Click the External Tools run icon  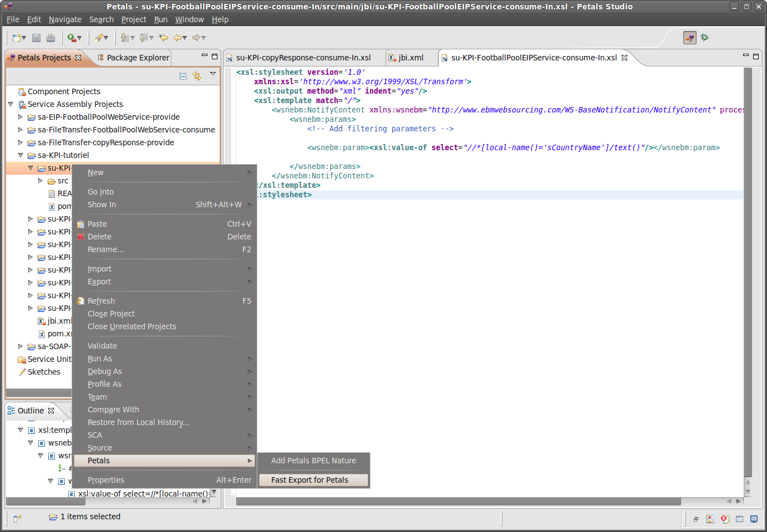click(x=72, y=38)
